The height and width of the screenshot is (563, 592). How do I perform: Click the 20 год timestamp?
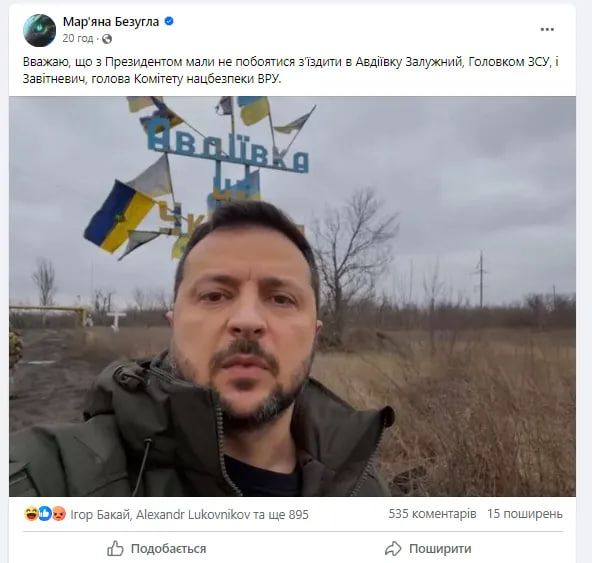point(78,39)
